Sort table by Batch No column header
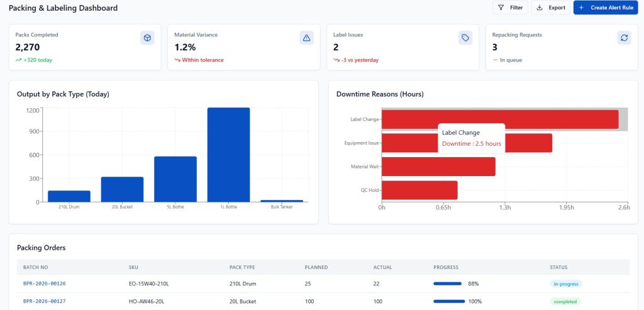This screenshot has height=310, width=644. (x=35, y=267)
